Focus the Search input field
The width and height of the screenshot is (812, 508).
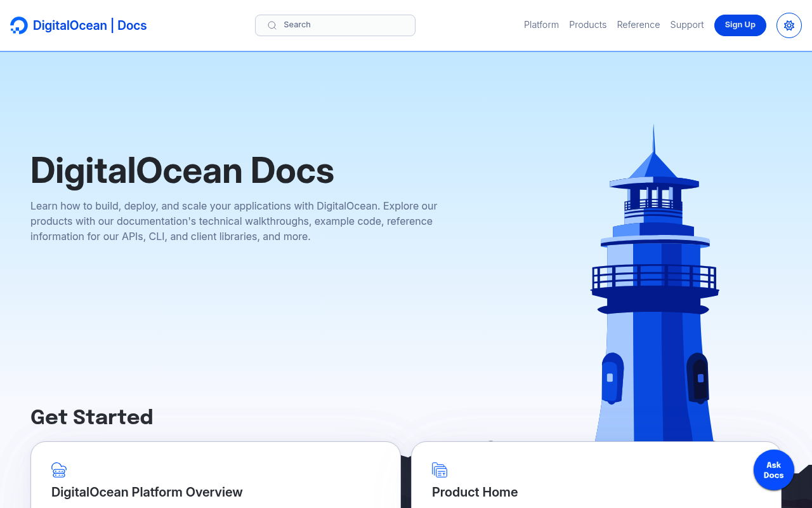pos(335,25)
